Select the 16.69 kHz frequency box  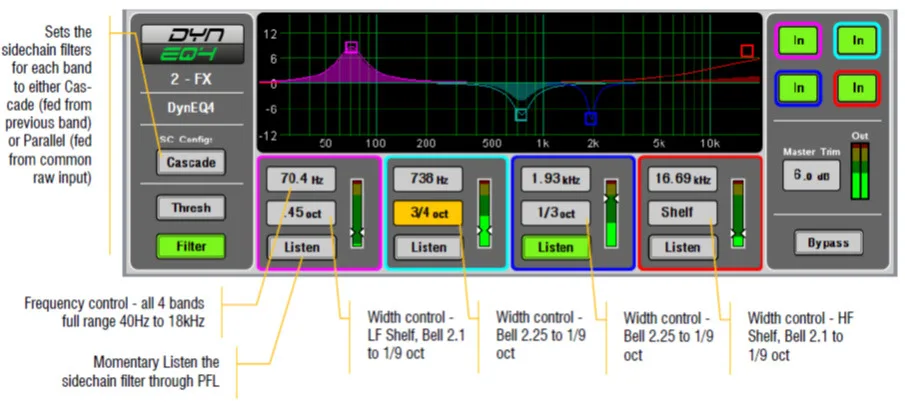pyautogui.click(x=683, y=179)
